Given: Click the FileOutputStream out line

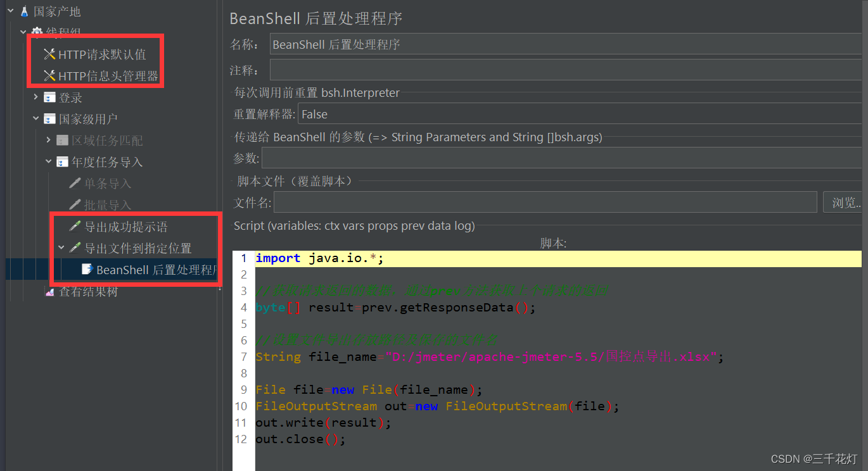Looking at the screenshot, I should pyautogui.click(x=437, y=406).
